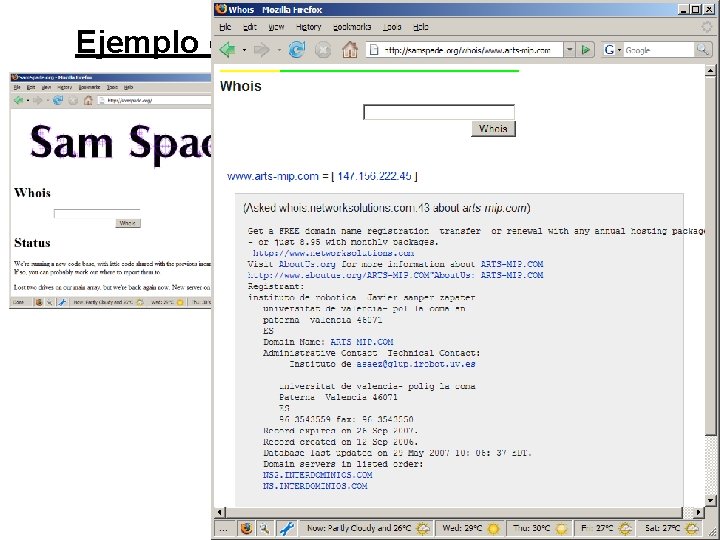Open the back button history dropdown
This screenshot has width=720, height=540.
[244, 50]
